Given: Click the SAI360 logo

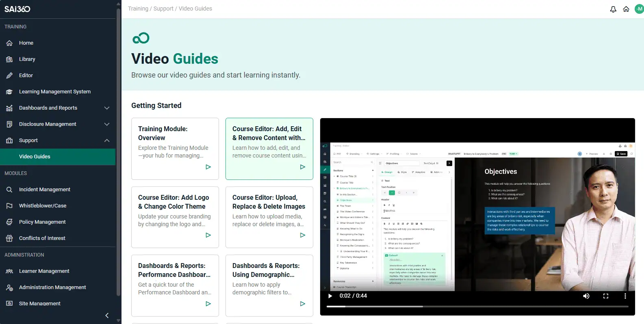Looking at the screenshot, I should pyautogui.click(x=17, y=9).
